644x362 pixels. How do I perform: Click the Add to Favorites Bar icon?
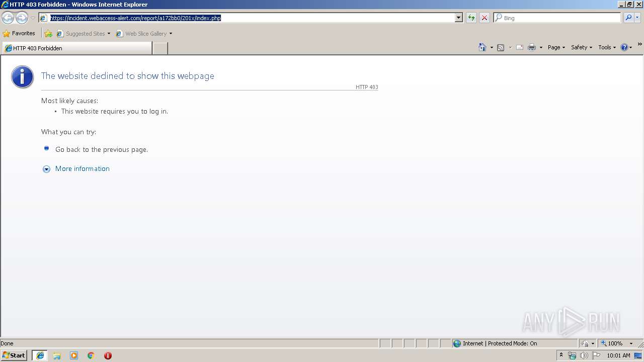(x=48, y=34)
